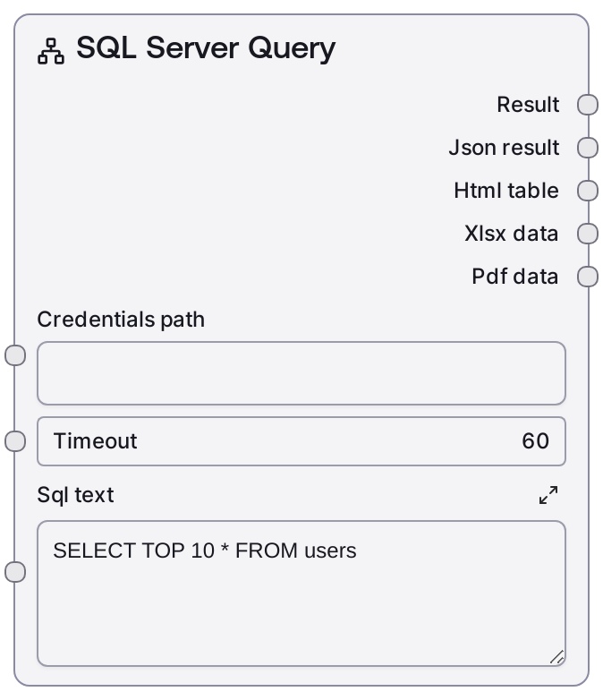
Task: Click inside the SELECT TOP 10 query text
Action: 204,551
